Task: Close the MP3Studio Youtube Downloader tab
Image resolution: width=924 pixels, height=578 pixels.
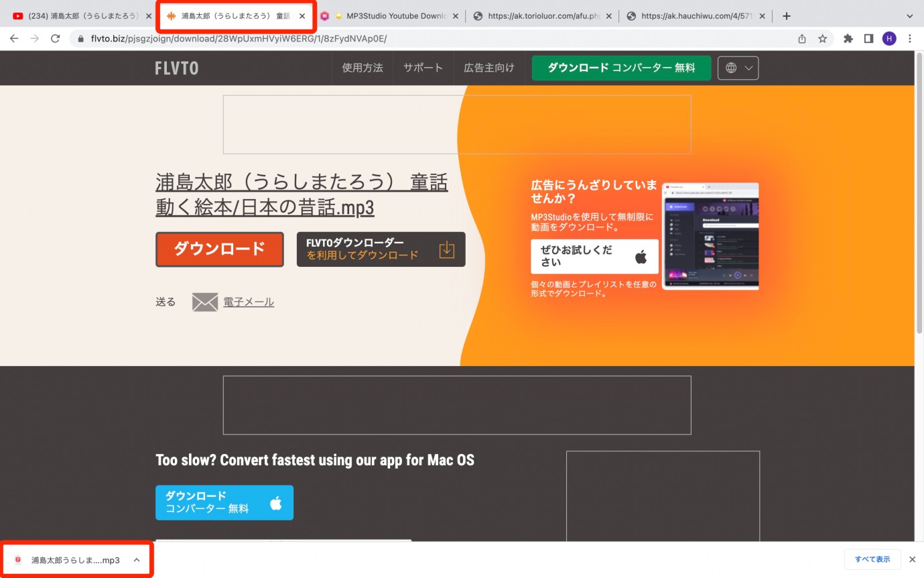Action: pyautogui.click(x=456, y=16)
